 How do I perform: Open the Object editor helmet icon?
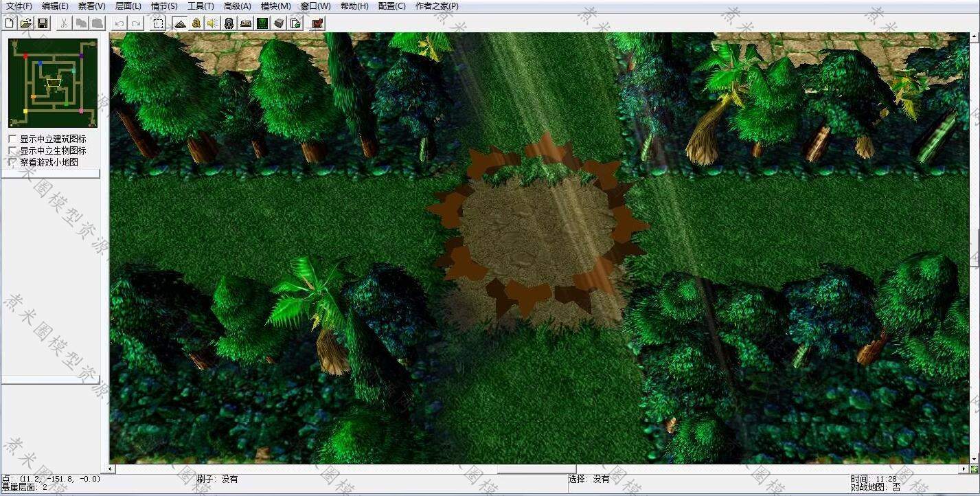point(229,23)
